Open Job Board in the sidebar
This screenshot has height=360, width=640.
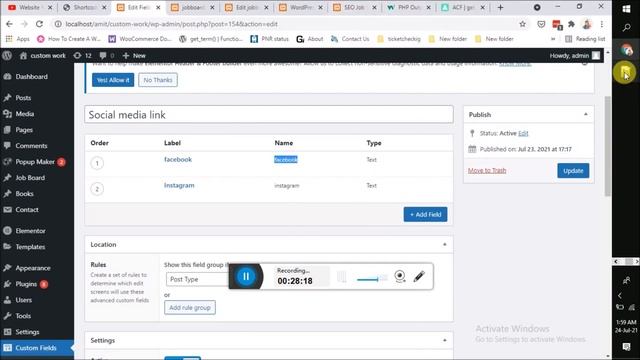point(30,178)
